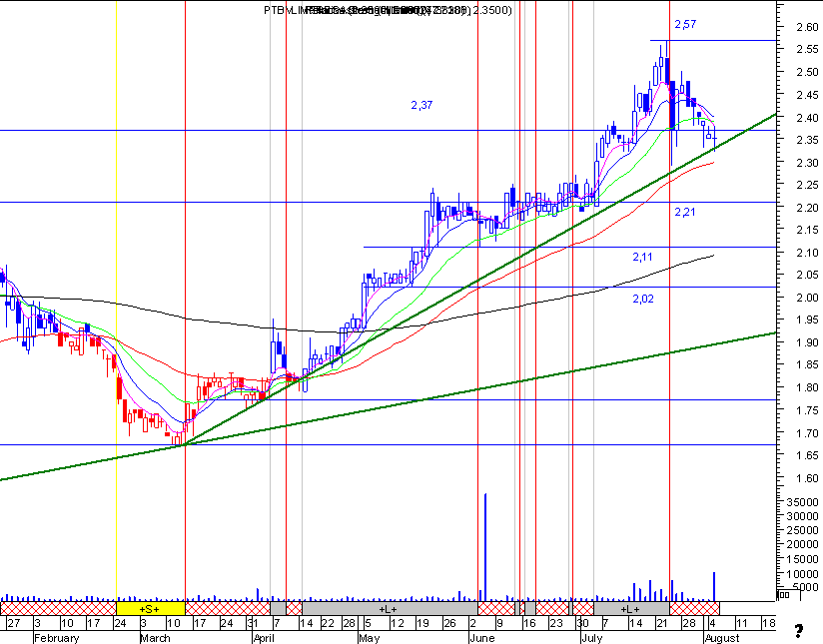The height and width of the screenshot is (644, 823).
Task: Click the 2,11 level label
Action: tap(642, 257)
